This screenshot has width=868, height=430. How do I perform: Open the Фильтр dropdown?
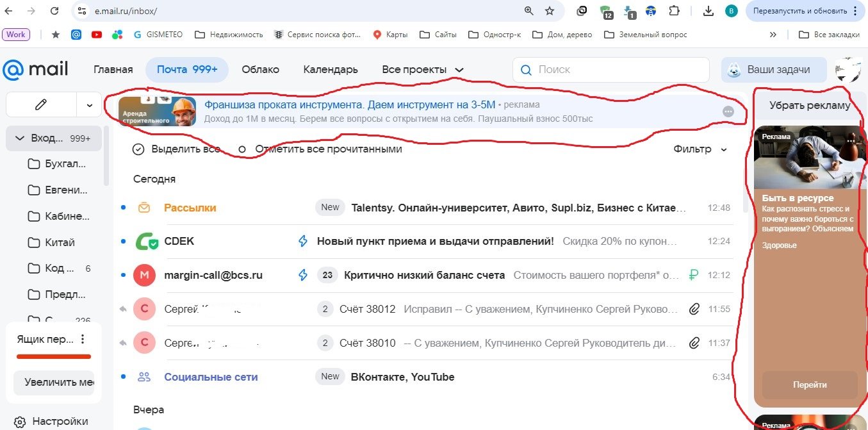pos(700,149)
